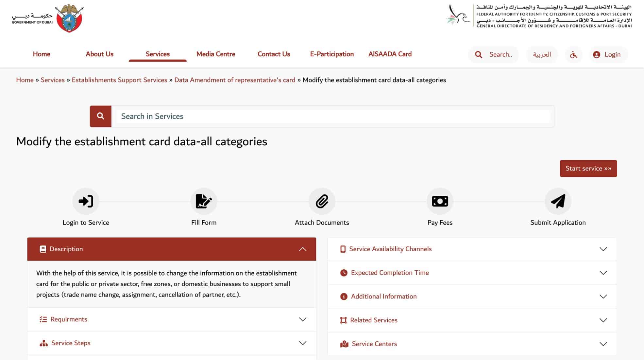The width and height of the screenshot is (644, 360).
Task: Open the accessibility options icon
Action: tap(573, 54)
